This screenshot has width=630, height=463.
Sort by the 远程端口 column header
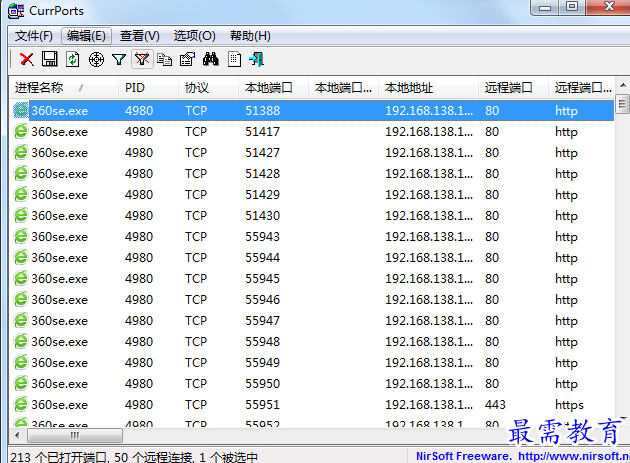(x=513, y=88)
